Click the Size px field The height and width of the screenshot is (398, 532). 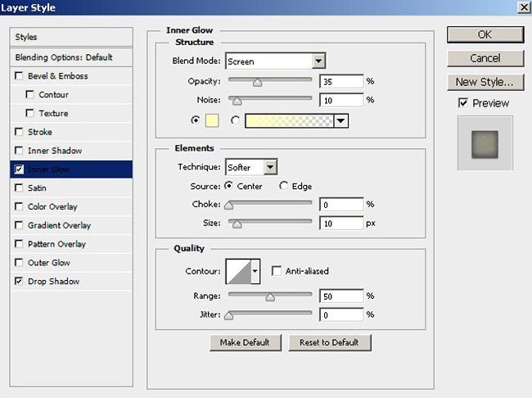(x=341, y=223)
